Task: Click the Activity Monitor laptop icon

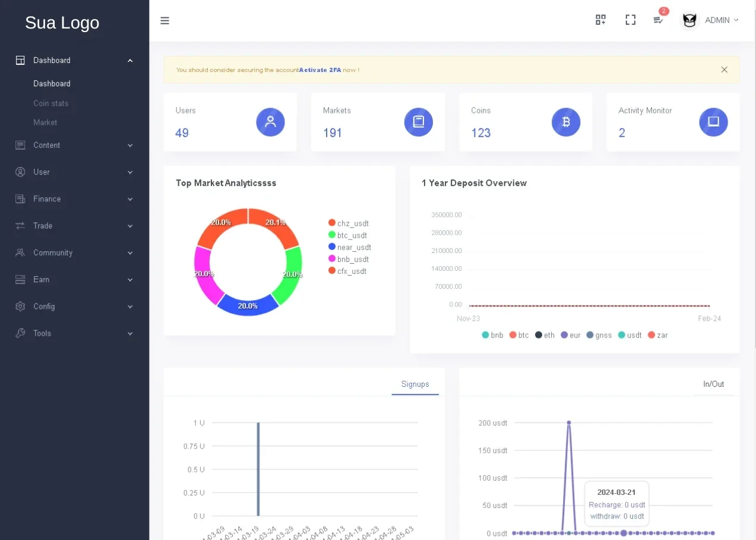Action: pyautogui.click(x=713, y=122)
